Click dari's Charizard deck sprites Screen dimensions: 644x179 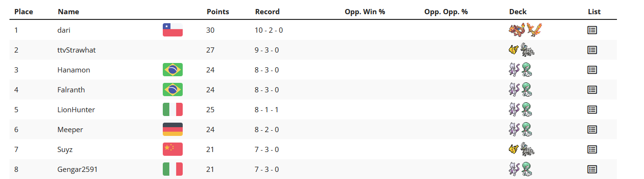click(525, 30)
